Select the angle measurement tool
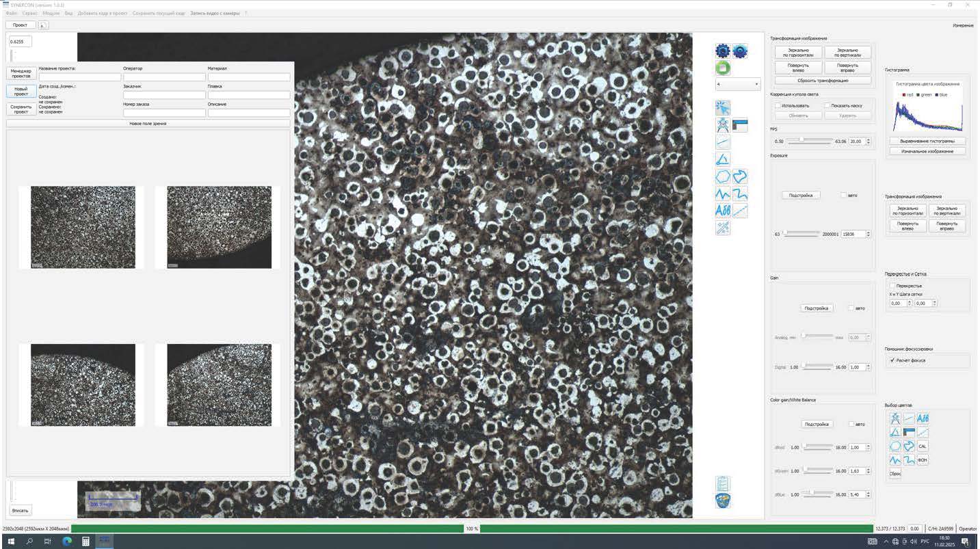The height and width of the screenshot is (549, 980). pyautogui.click(x=723, y=159)
